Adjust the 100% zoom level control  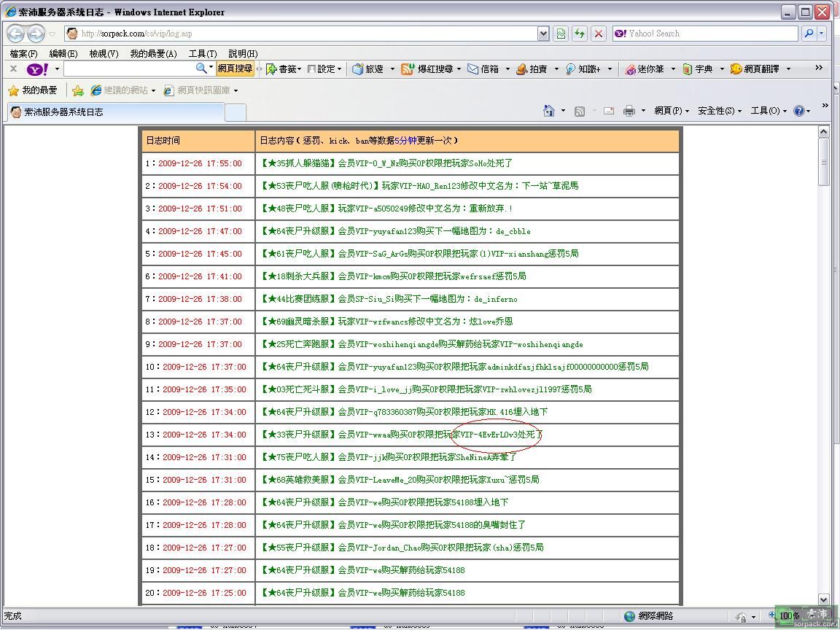(x=787, y=616)
